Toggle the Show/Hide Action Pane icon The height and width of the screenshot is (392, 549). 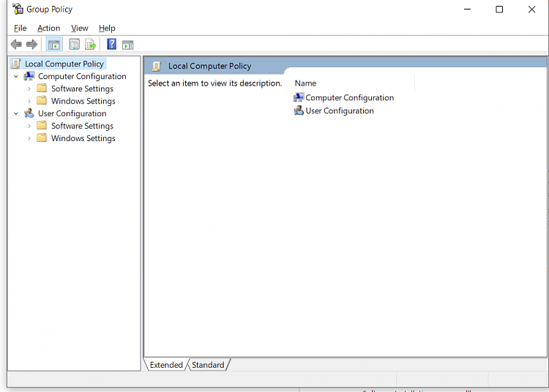(x=127, y=45)
